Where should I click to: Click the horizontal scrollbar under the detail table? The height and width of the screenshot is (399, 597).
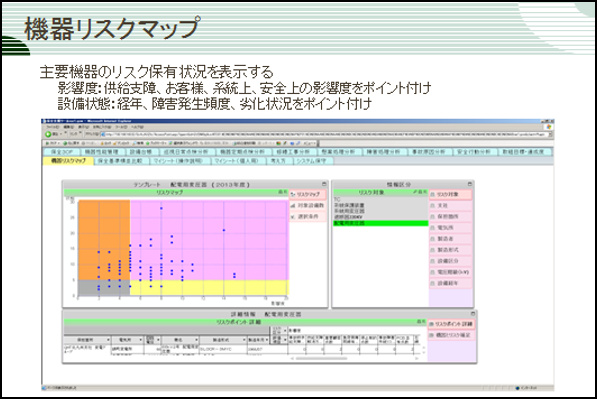coord(321,358)
